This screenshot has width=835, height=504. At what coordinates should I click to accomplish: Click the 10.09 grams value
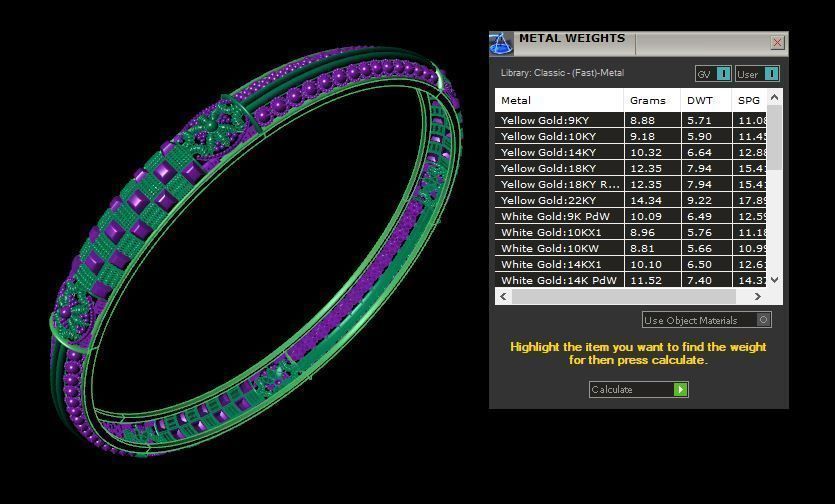tap(645, 216)
